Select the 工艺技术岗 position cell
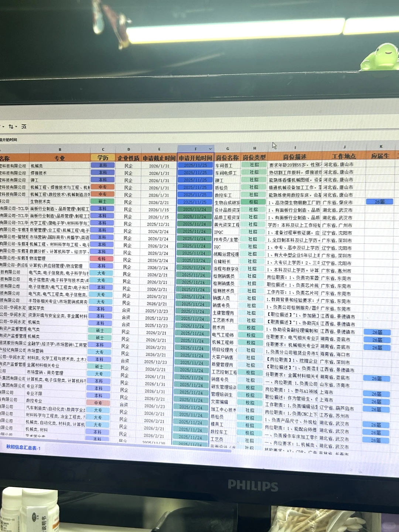The image size is (399, 532). [x=225, y=320]
